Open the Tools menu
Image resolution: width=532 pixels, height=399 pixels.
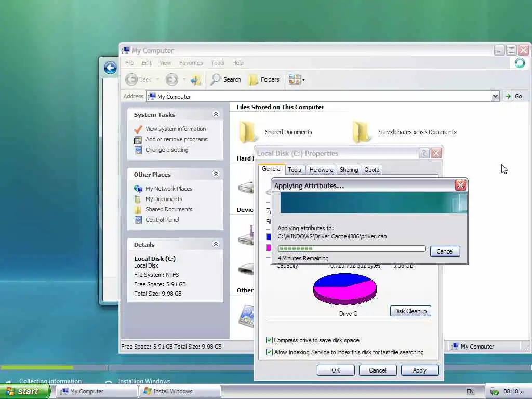click(218, 63)
